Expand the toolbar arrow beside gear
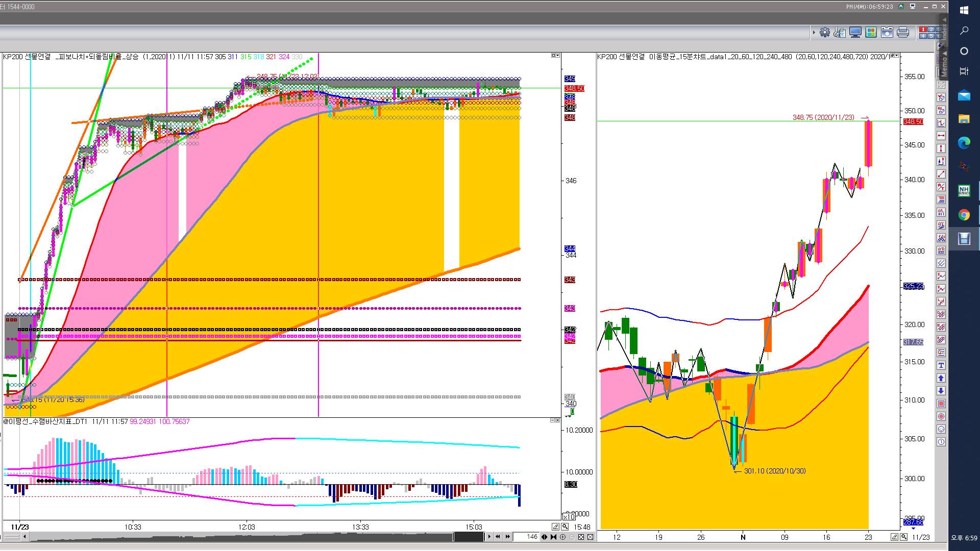This screenshot has width=980, height=551. pyautogui.click(x=814, y=32)
